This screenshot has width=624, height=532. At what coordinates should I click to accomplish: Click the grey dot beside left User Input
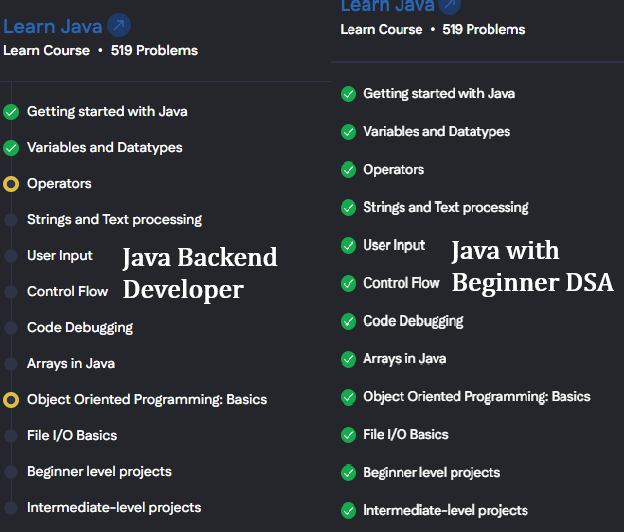pos(11,255)
